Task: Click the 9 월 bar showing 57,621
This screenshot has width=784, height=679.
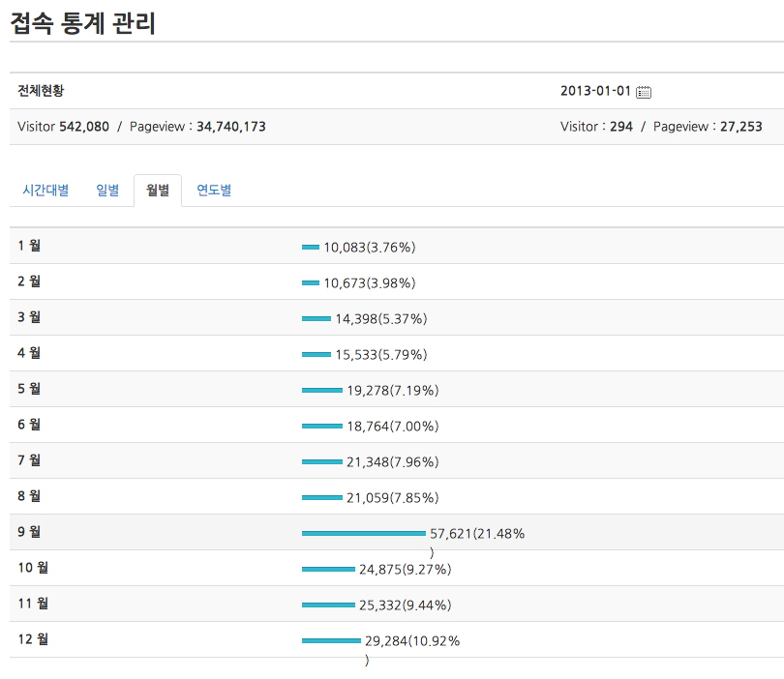Action: click(x=363, y=533)
